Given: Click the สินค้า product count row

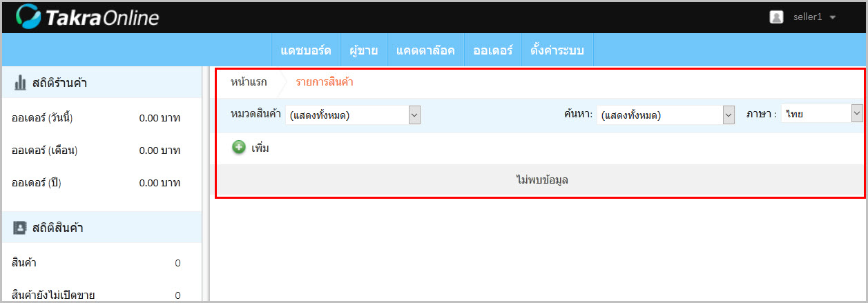Looking at the screenshot, I should point(97,263).
